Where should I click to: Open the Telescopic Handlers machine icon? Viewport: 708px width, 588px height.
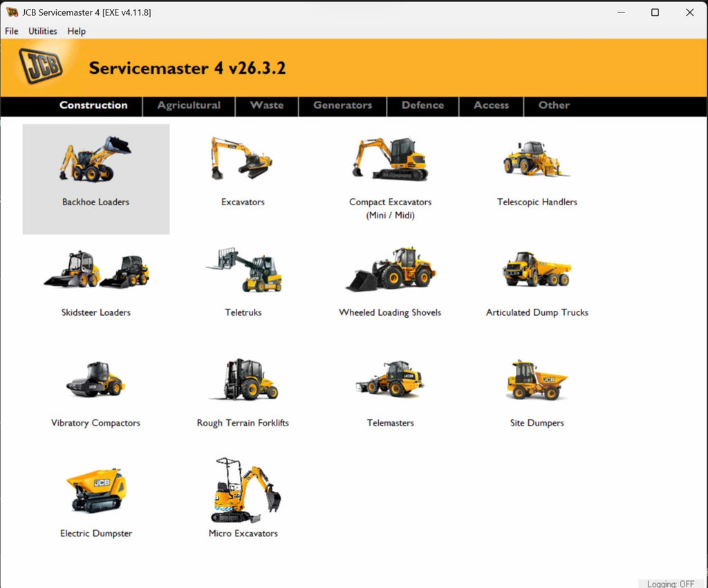[x=537, y=158]
